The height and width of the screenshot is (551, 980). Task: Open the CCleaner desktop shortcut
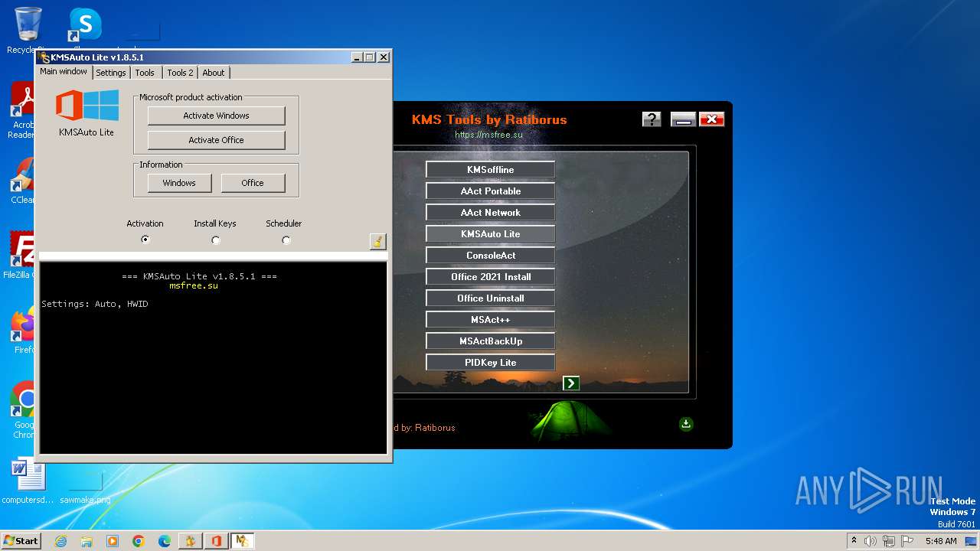[x=23, y=181]
